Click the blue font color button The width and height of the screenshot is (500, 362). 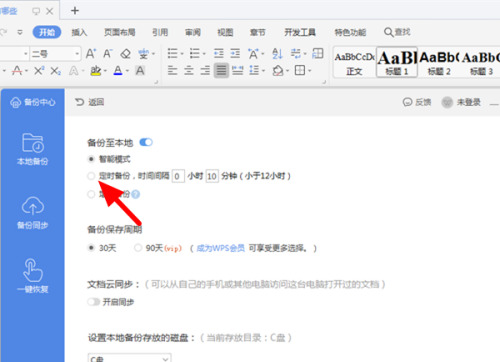click(118, 71)
